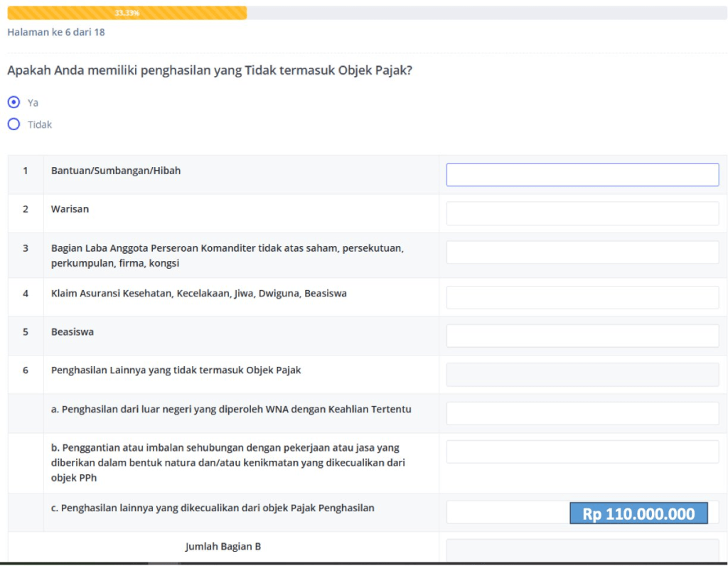Click the row 6 Penghasilan Lainnya label
This screenshot has height=566, width=728.
coord(176,370)
